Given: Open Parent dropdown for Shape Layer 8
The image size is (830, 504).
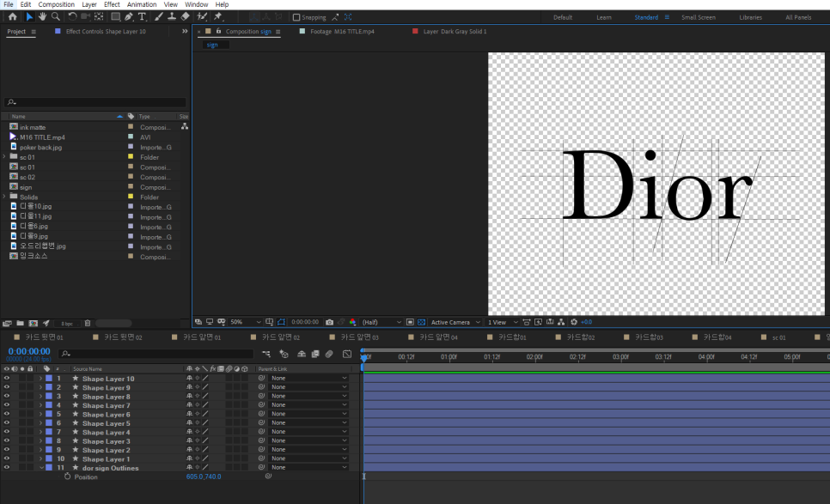Looking at the screenshot, I should 308,396.
